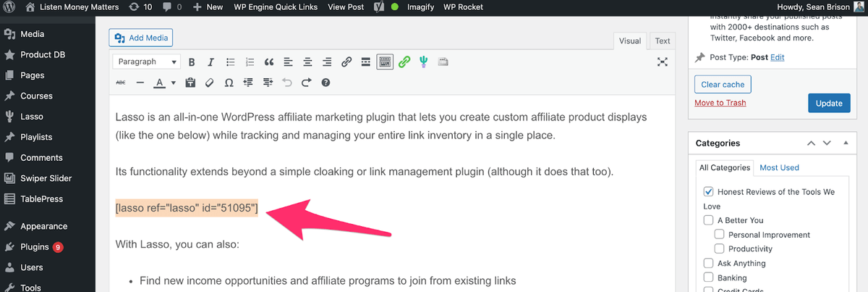Insert a bulleted list
Image resolution: width=868 pixels, height=292 pixels.
click(231, 62)
